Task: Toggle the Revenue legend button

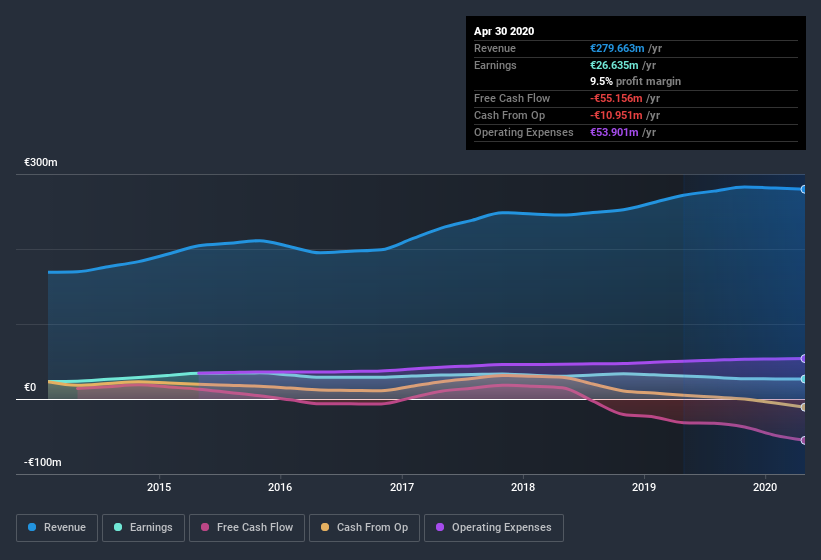Action: click(x=58, y=527)
